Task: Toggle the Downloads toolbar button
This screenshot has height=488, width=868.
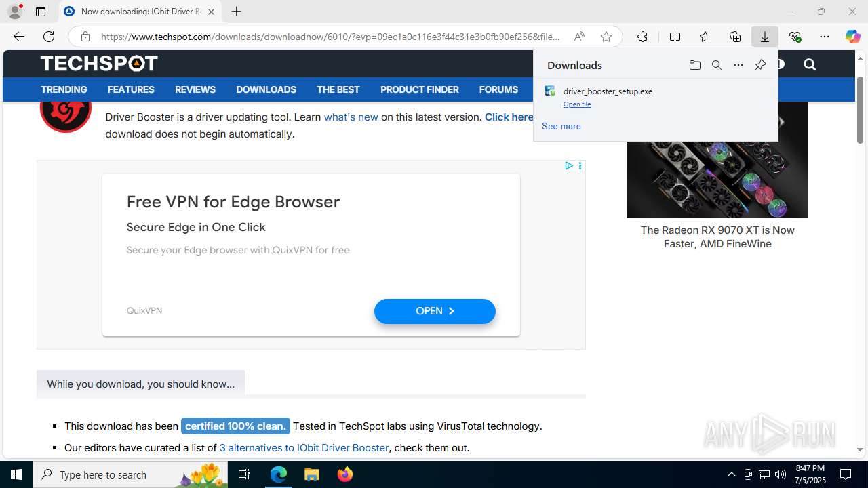Action: [x=765, y=37]
